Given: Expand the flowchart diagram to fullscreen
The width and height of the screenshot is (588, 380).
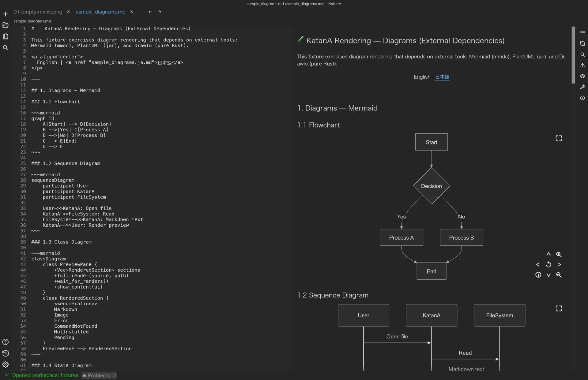Looking at the screenshot, I should pyautogui.click(x=559, y=138).
